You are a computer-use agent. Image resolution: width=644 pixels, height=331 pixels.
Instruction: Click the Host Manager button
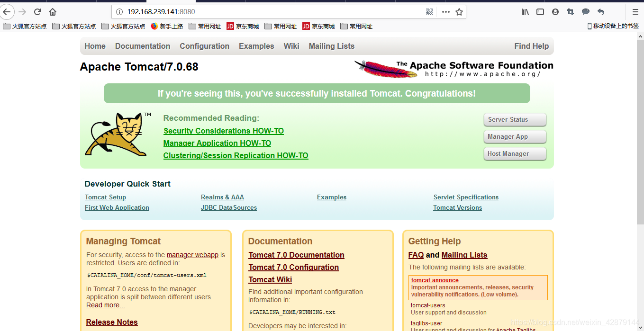pos(515,153)
